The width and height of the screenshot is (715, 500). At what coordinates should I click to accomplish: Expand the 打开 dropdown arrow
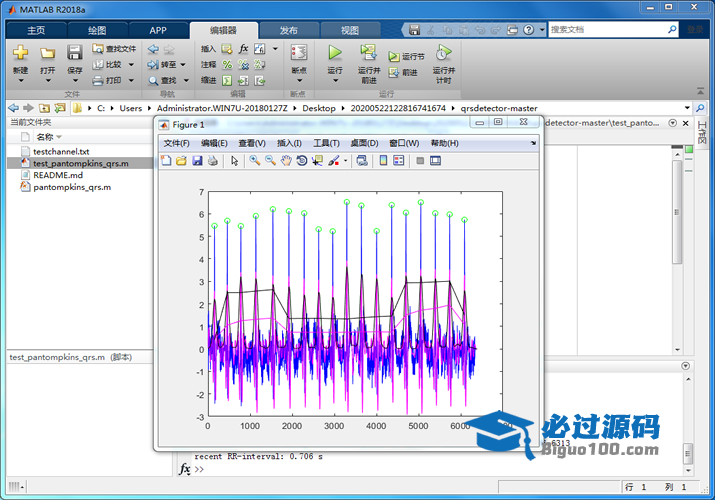tap(47, 81)
